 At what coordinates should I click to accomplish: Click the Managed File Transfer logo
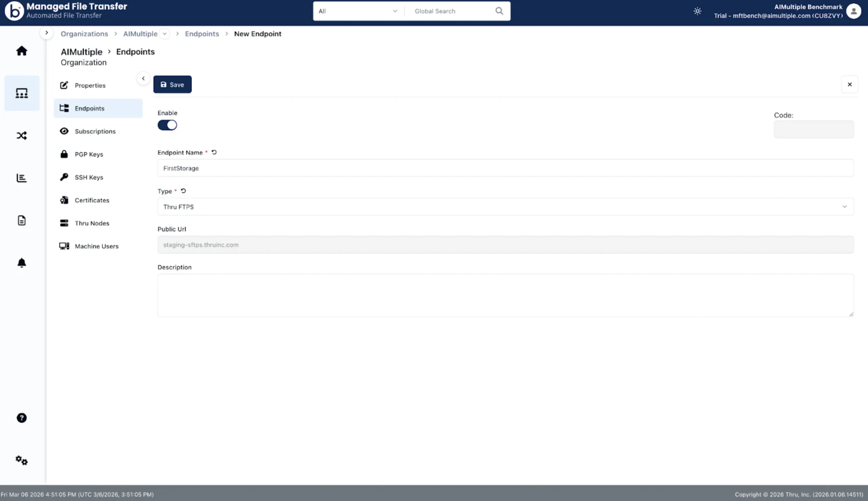(x=14, y=11)
